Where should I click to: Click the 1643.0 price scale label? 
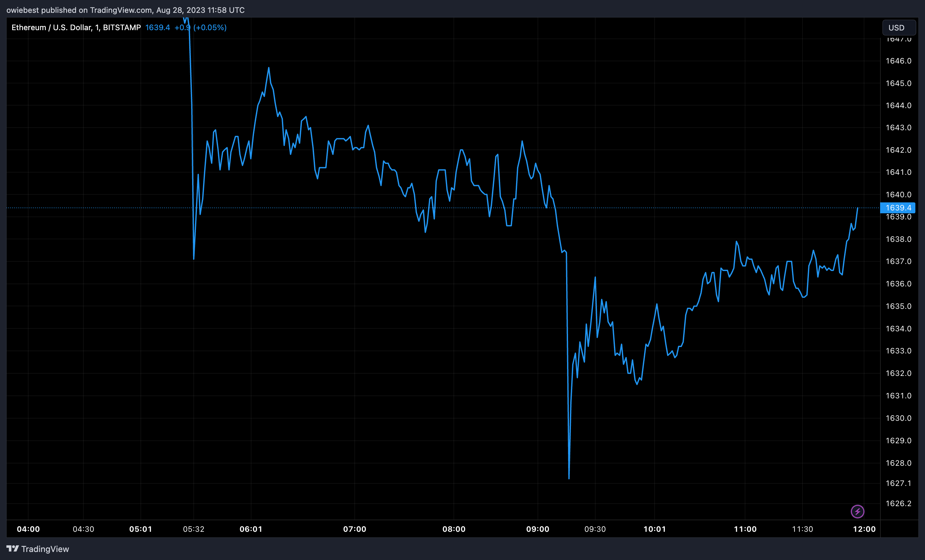(x=898, y=128)
